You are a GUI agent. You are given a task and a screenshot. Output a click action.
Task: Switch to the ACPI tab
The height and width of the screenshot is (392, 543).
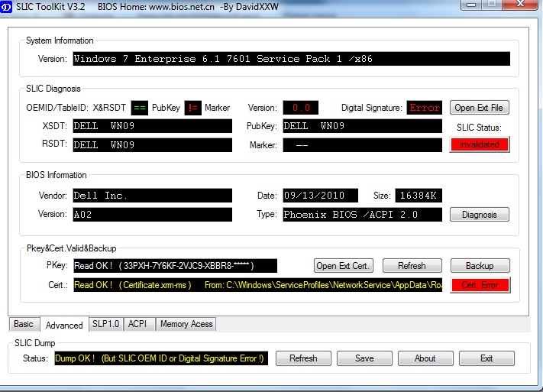pos(138,324)
